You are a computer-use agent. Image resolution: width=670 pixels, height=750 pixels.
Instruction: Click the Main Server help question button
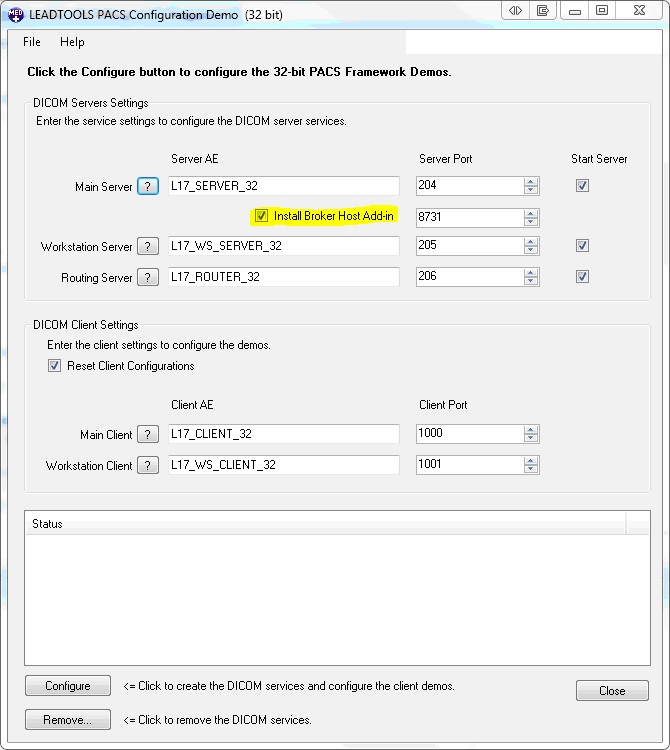pos(148,186)
